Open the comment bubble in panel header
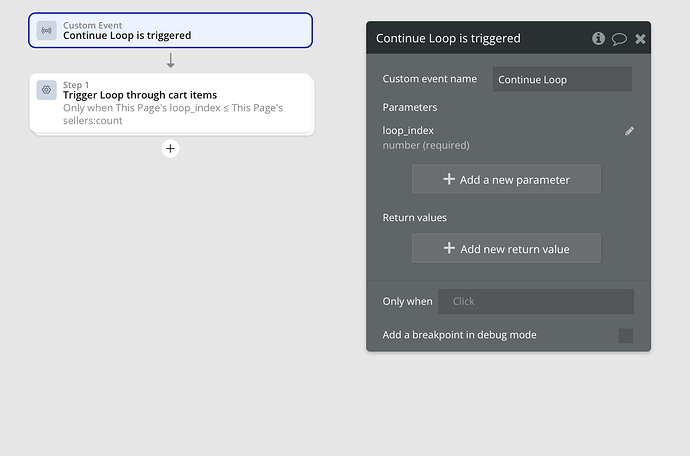This screenshot has width=690, height=456. click(619, 38)
